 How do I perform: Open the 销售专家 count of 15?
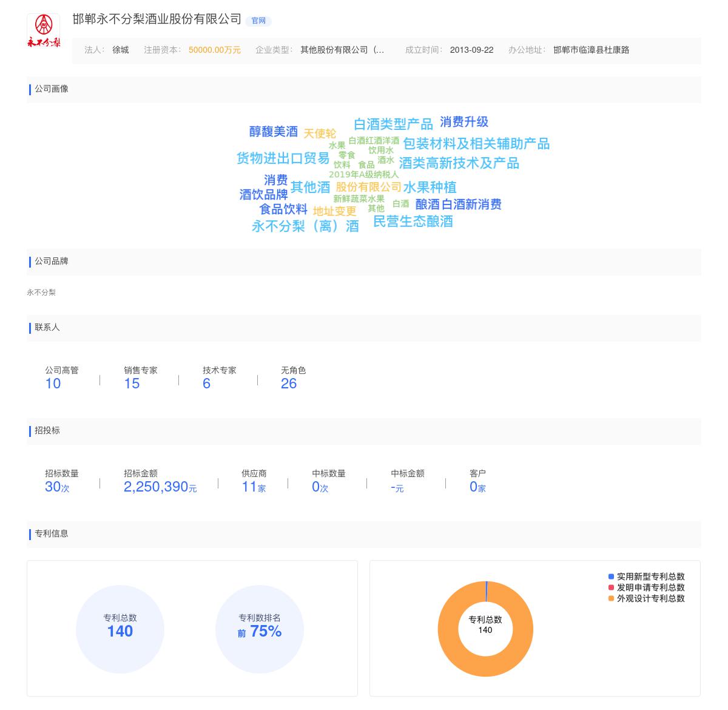[132, 384]
